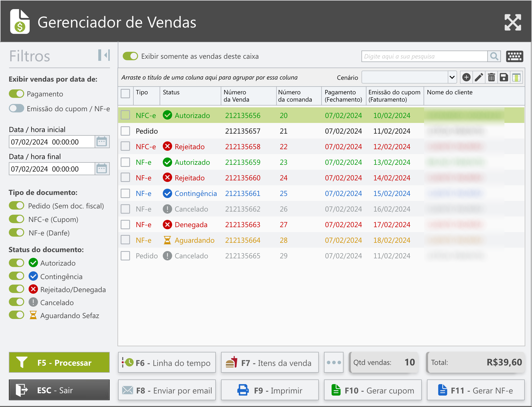
Task: Edit the Cenário with pencil icon
Action: (479, 77)
